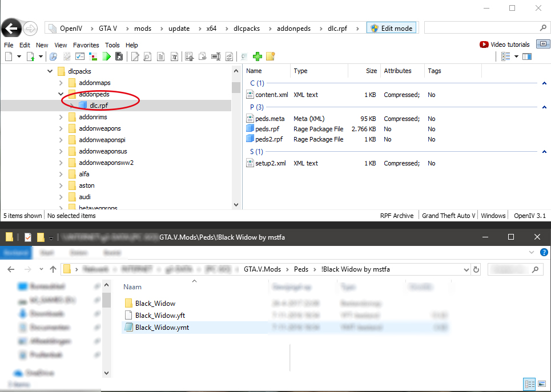The width and height of the screenshot is (551, 392).
Task: Click the import file icon with green arrow
Action: click(31, 56)
